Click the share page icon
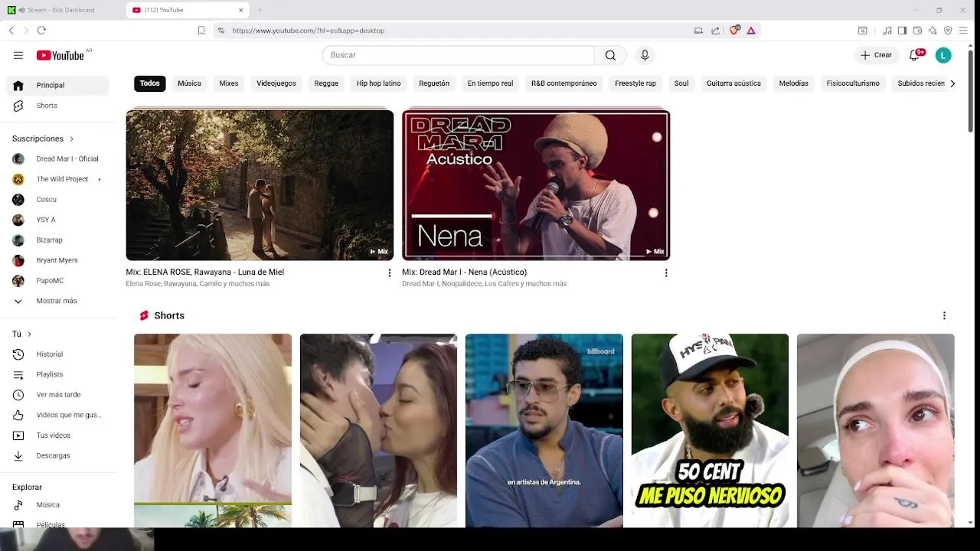Image resolution: width=980 pixels, height=551 pixels. coord(715,31)
